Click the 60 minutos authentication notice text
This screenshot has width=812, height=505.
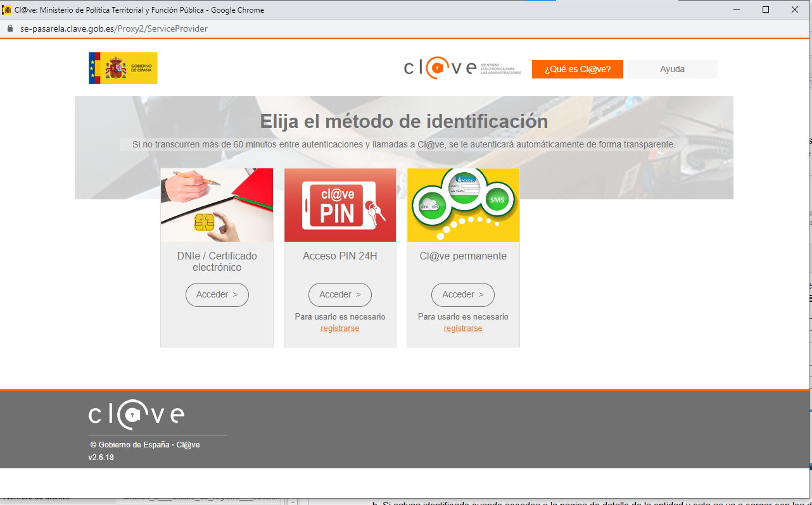coord(404,144)
